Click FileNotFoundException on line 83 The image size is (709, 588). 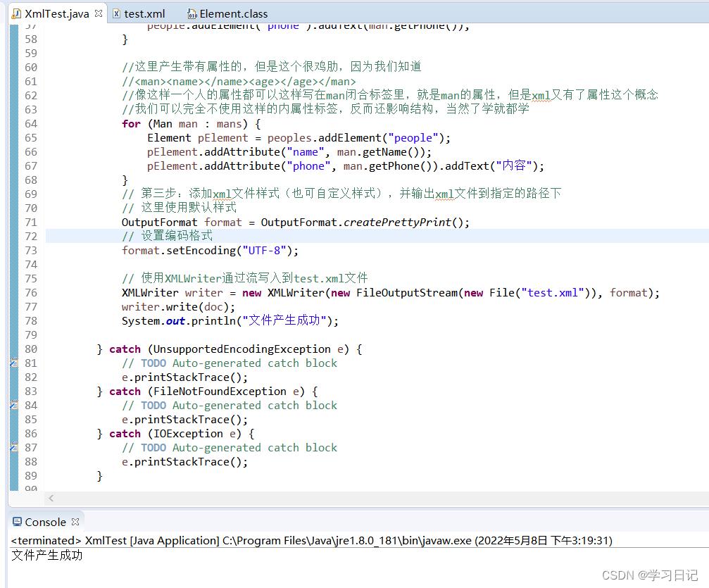(220, 392)
